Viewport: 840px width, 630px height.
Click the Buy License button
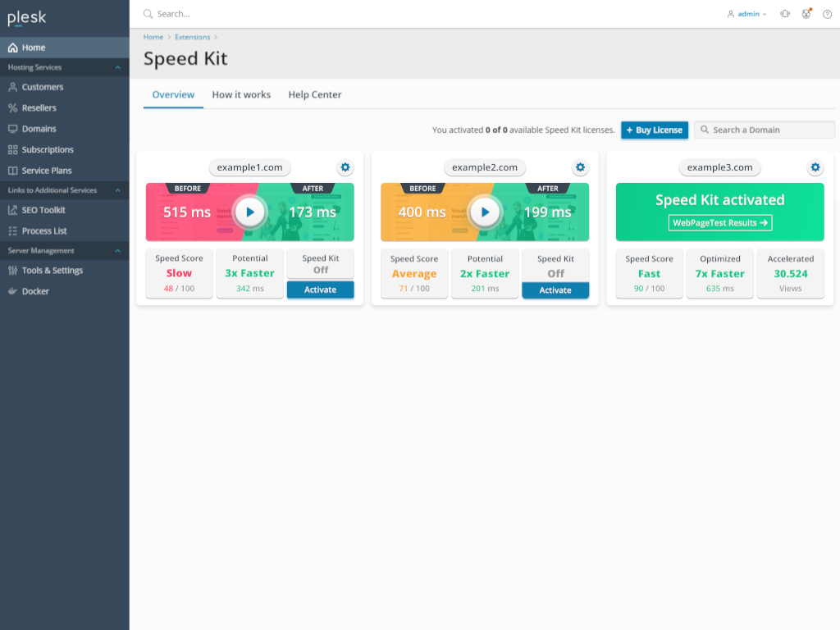pos(654,130)
